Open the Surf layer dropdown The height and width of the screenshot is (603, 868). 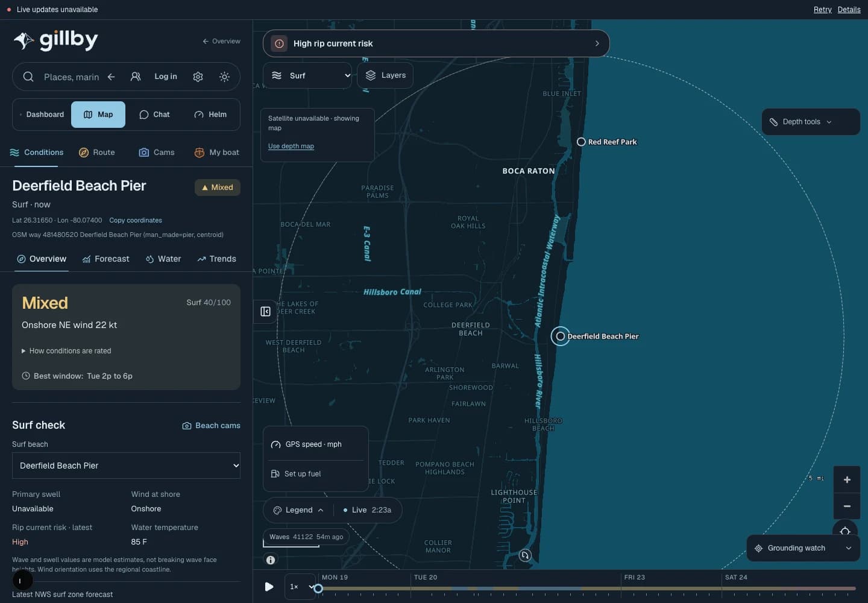coord(307,75)
